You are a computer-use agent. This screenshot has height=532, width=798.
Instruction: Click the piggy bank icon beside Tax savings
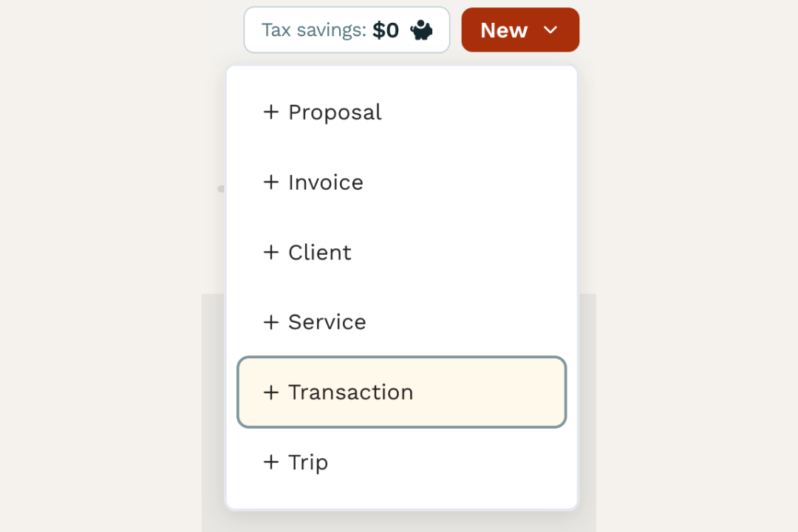pos(421,30)
